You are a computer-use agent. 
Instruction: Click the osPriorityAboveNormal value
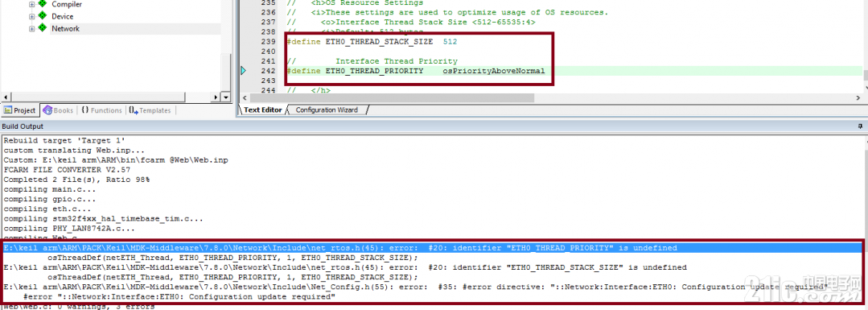click(x=494, y=71)
